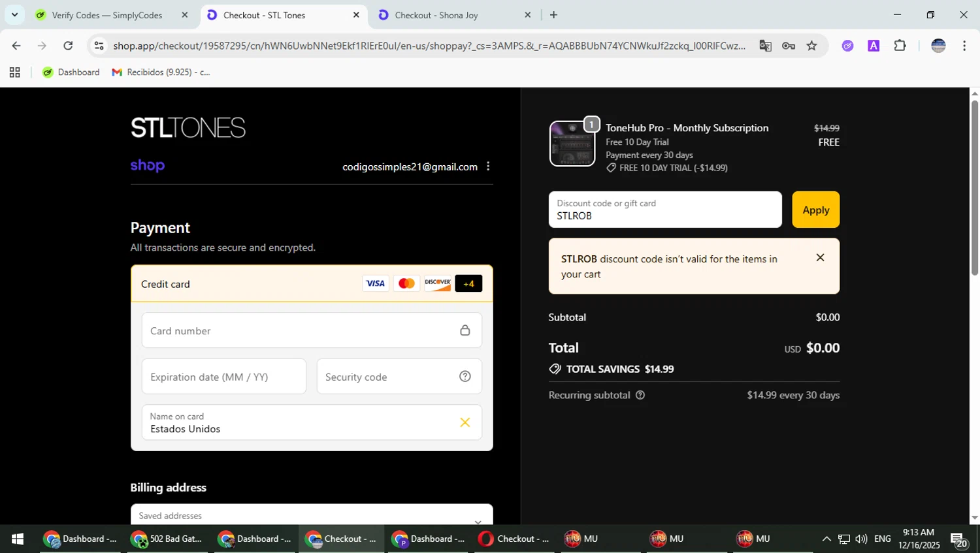Focus the Card number field
Viewport: 980px width, 553px height.
click(312, 330)
